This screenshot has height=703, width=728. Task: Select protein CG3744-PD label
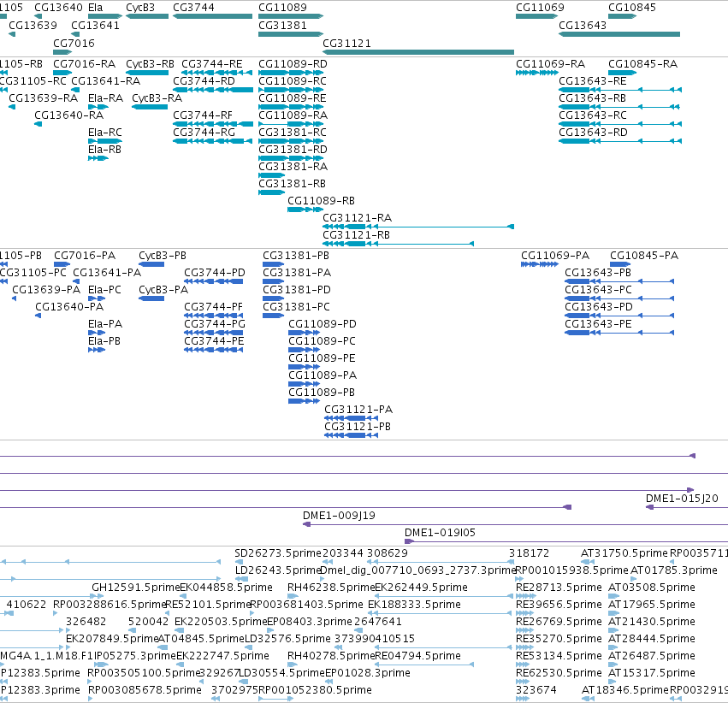point(215,272)
